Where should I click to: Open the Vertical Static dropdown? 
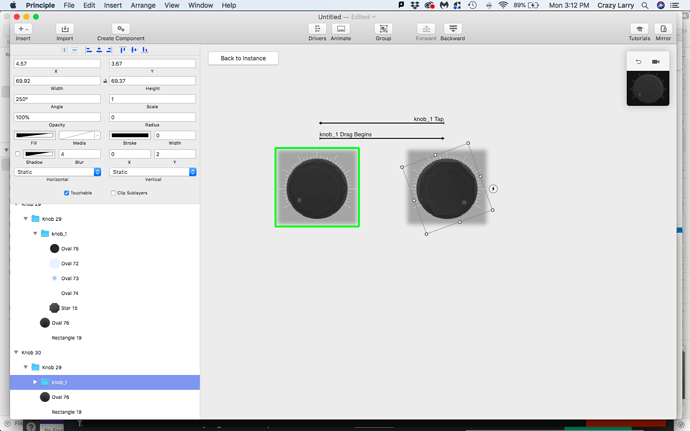[153, 172]
